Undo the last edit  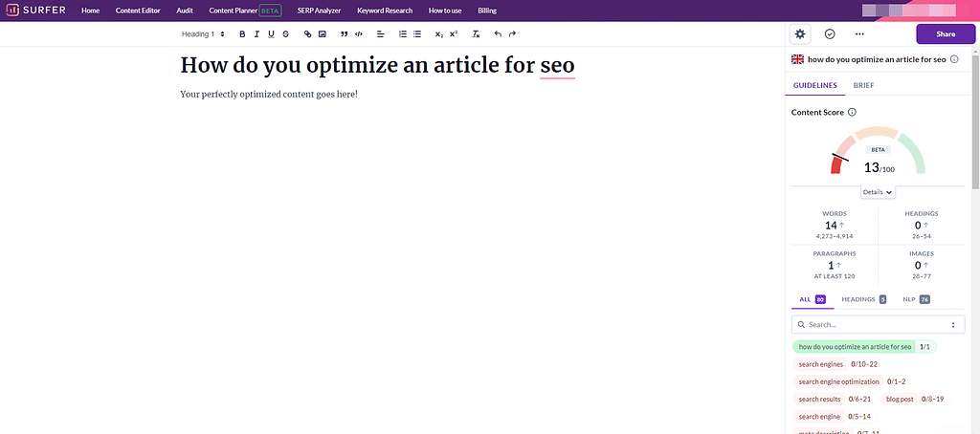(x=498, y=33)
